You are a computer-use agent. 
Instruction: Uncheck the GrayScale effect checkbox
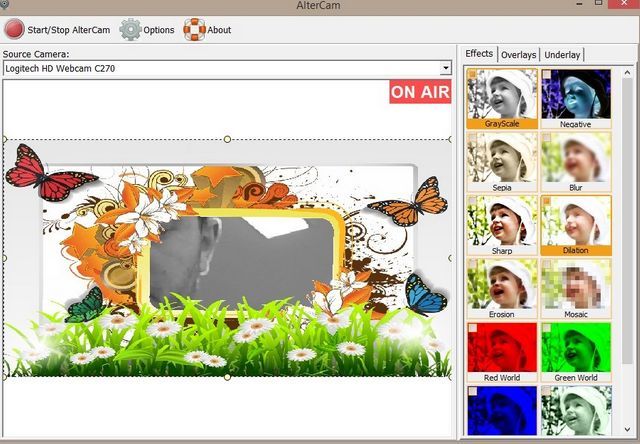[472, 74]
